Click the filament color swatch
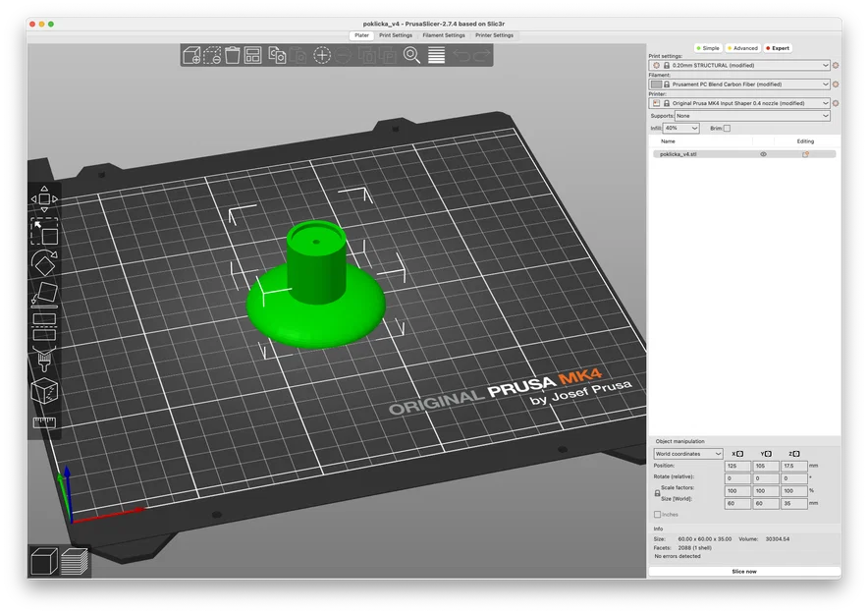This screenshot has height=614, width=868. [x=657, y=84]
